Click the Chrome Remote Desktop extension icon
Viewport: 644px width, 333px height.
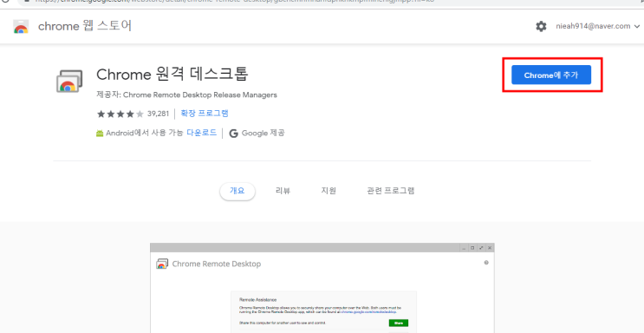69,81
